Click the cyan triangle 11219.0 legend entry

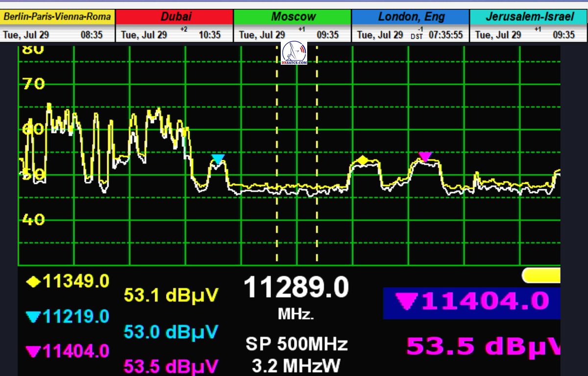68,317
